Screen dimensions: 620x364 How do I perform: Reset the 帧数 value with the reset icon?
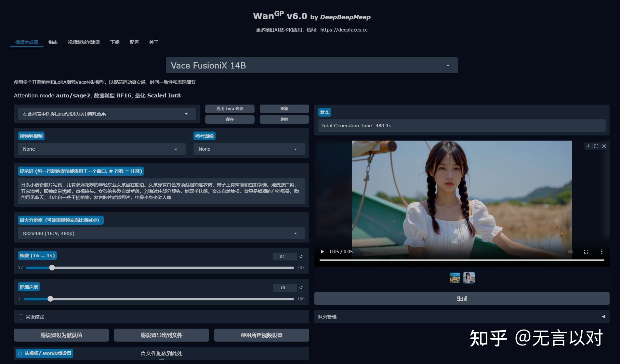[301, 257]
